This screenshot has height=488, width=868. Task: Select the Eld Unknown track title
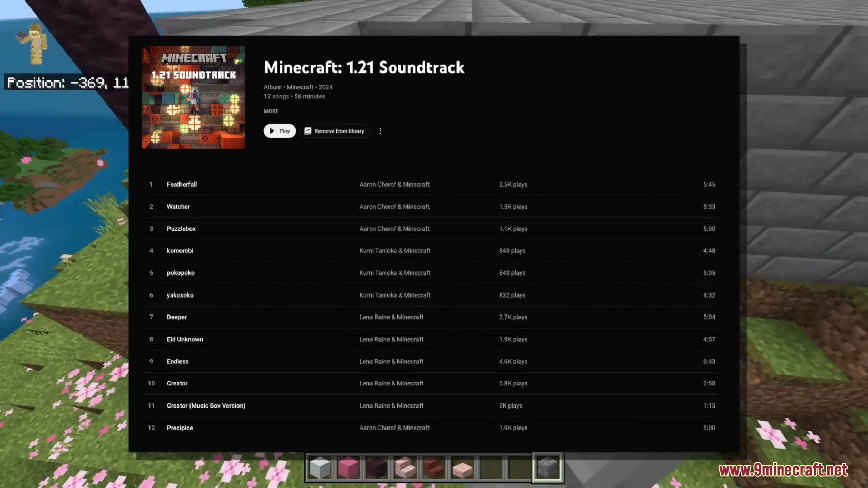point(185,339)
